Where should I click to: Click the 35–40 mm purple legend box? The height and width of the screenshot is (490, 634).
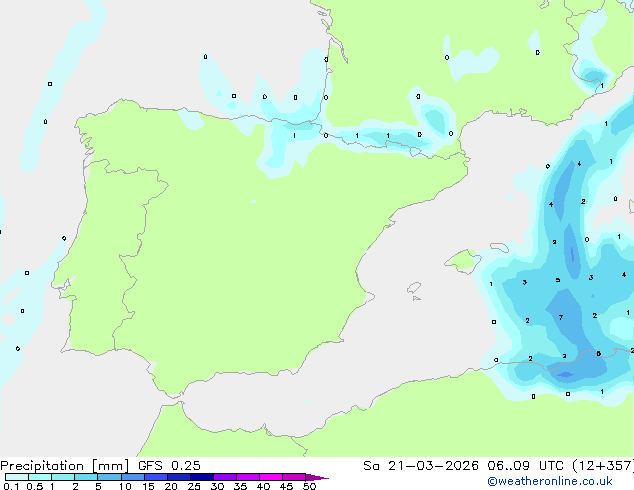click(x=247, y=477)
